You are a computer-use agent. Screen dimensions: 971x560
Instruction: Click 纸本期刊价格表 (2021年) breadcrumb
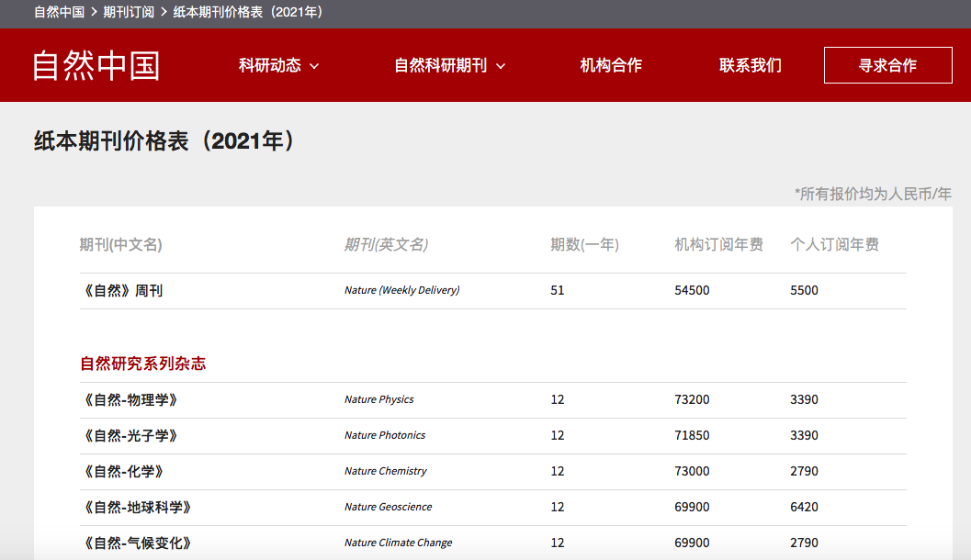(247, 13)
